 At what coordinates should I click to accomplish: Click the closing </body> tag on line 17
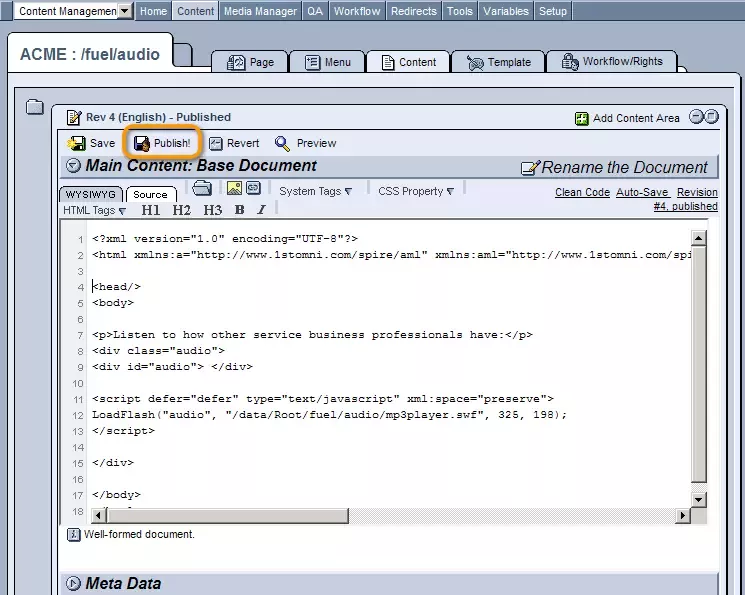pyautogui.click(x=116, y=495)
